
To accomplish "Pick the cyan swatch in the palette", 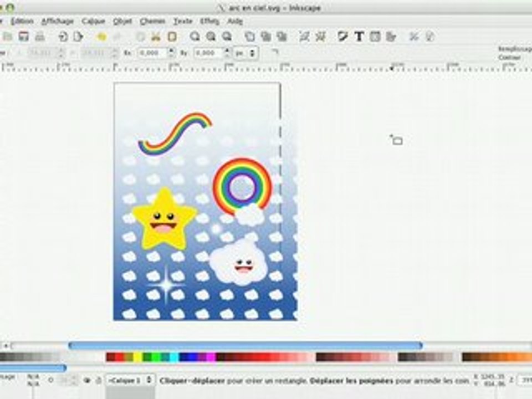I will pos(174,357).
